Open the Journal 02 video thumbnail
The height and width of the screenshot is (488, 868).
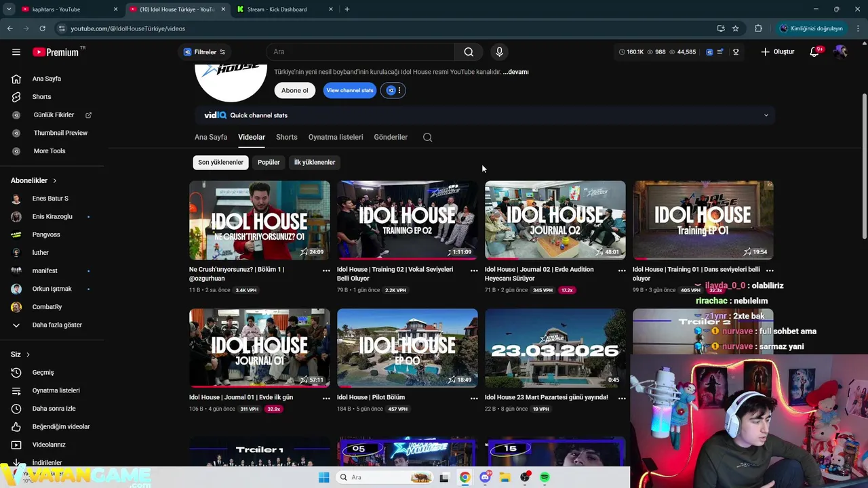click(555, 220)
